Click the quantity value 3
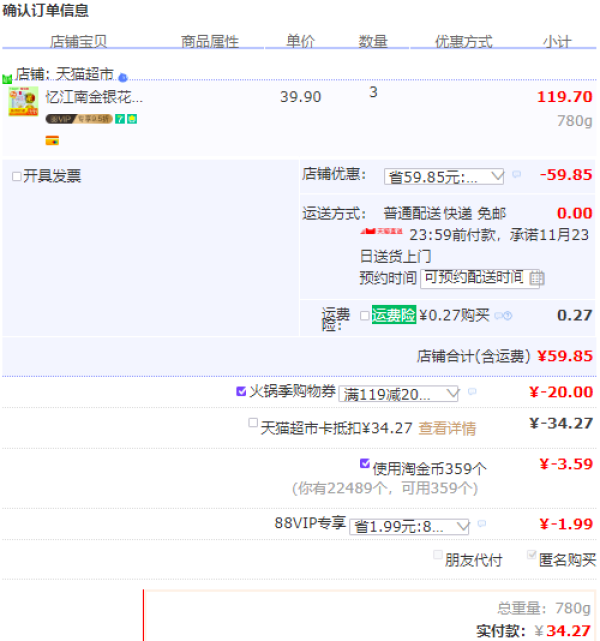600x641 pixels. point(373,92)
